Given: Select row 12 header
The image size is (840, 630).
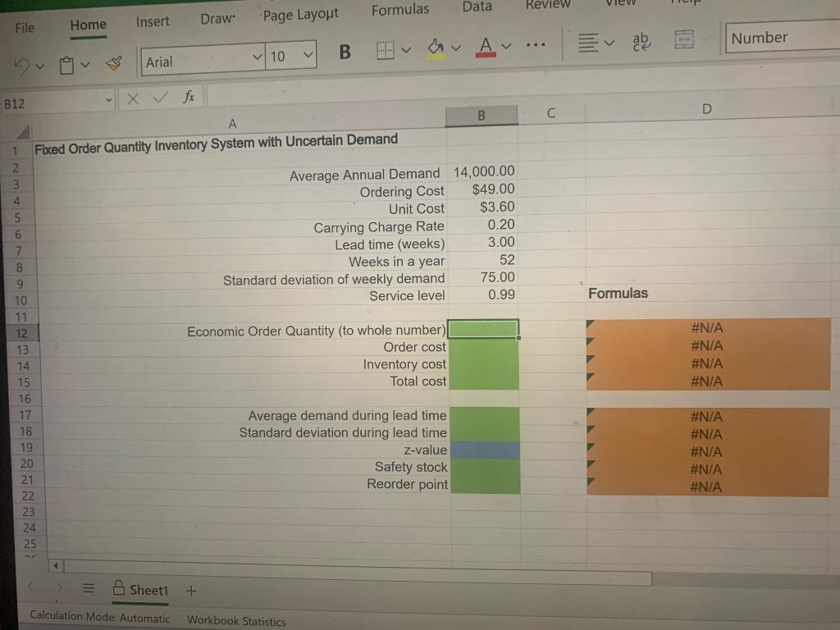Looking at the screenshot, I should pyautogui.click(x=22, y=333).
